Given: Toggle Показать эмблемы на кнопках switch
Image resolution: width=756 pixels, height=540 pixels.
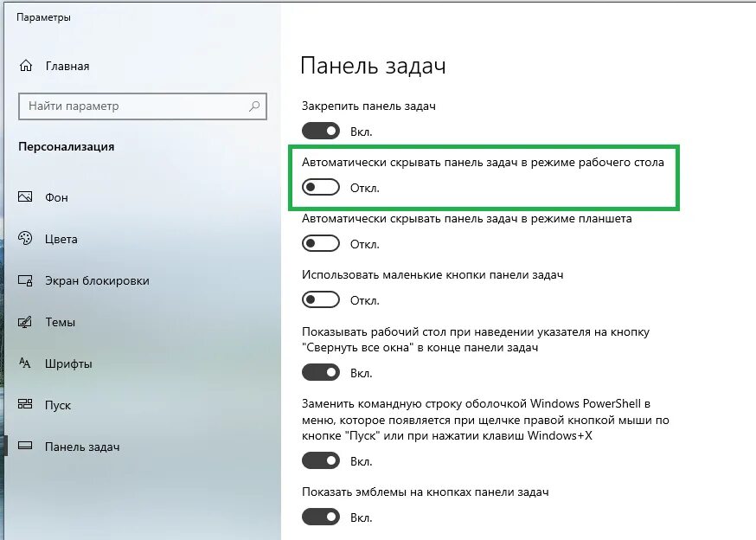Looking at the screenshot, I should click(321, 517).
